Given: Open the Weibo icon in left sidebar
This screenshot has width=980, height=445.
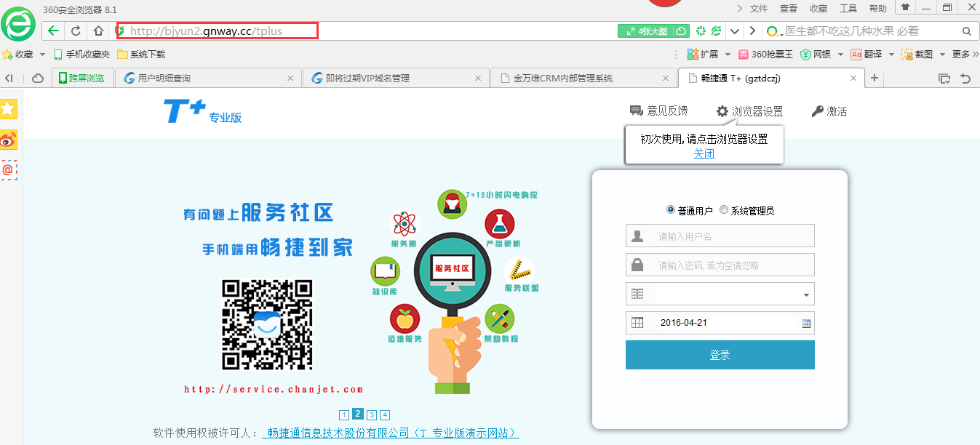Looking at the screenshot, I should [9, 140].
